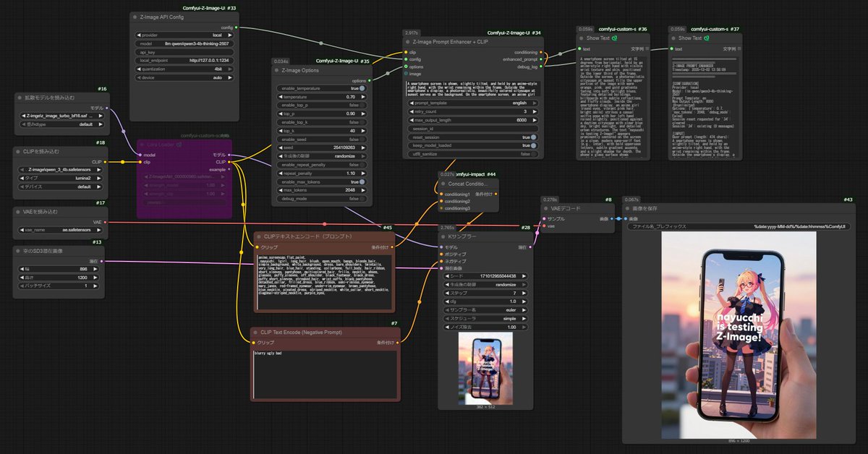Click the local_endpoint field with 127.0.0.1:1234
Viewport: 868px width, 454px height.
[x=185, y=60]
